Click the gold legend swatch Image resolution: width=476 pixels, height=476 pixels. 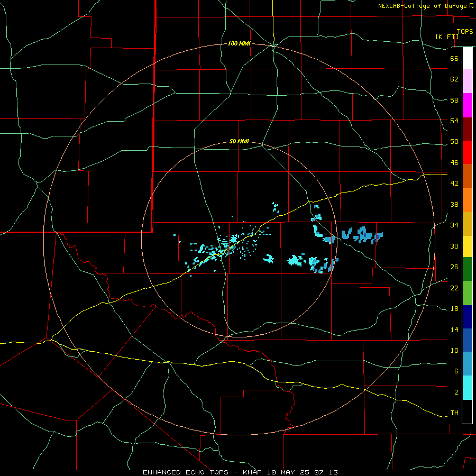click(x=467, y=224)
